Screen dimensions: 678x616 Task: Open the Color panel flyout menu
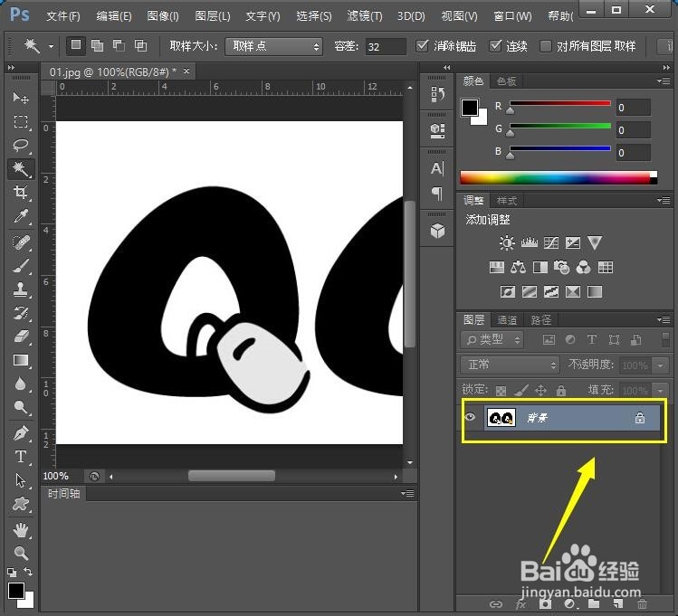point(664,81)
